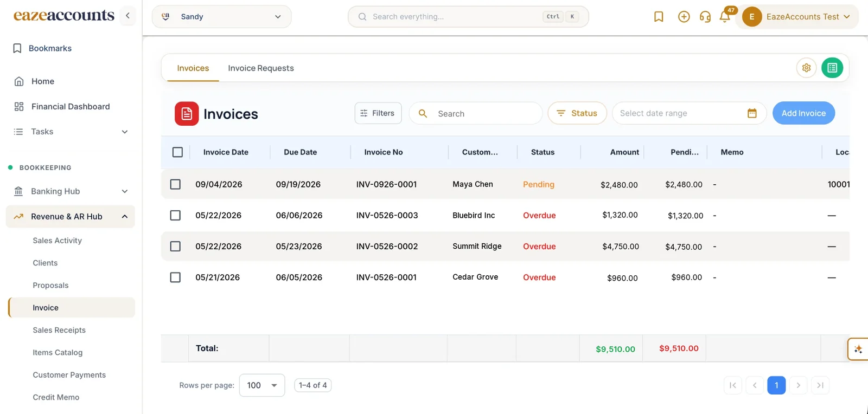
Task: Check the INV-0526-0002 row checkbox
Action: [175, 247]
